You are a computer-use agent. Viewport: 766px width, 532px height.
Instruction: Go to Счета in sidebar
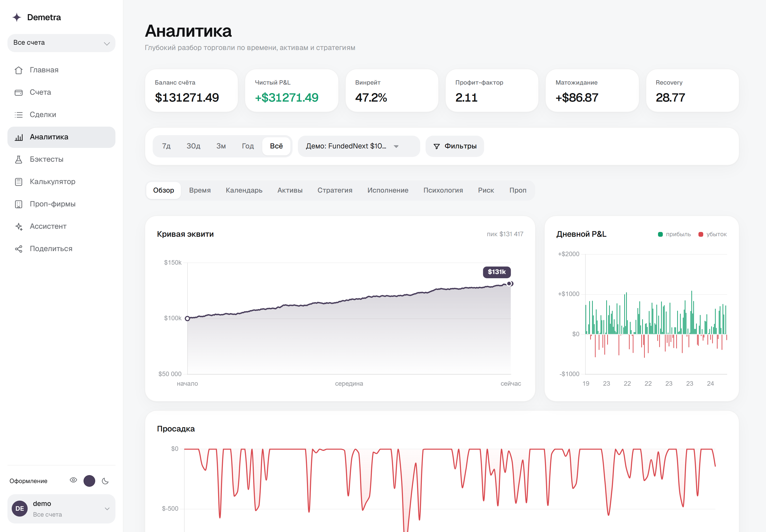61,92
